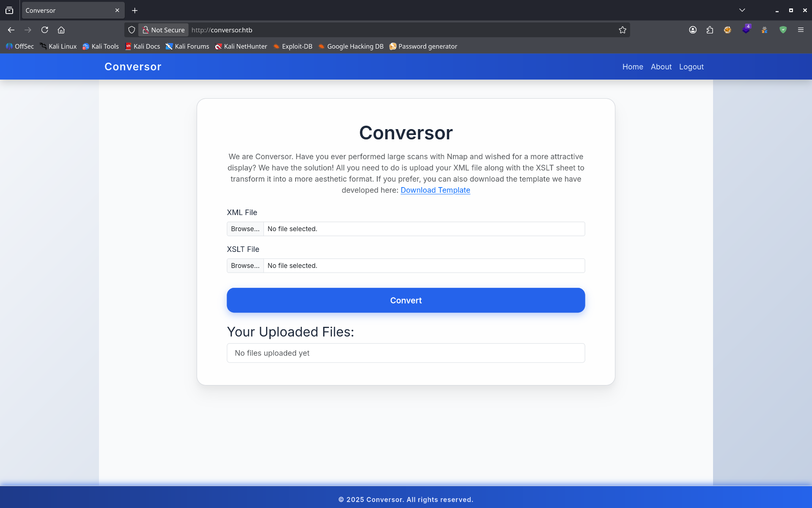Open the About nav item

coord(661,67)
